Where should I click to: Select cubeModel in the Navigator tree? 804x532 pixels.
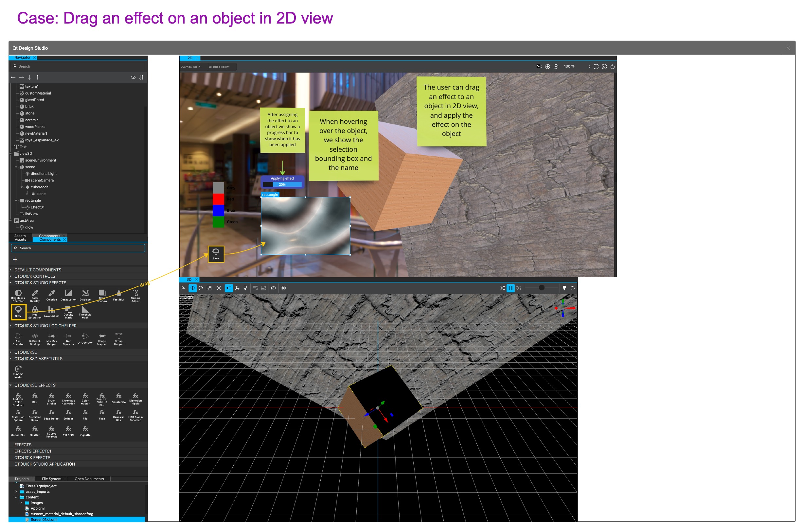(x=40, y=187)
